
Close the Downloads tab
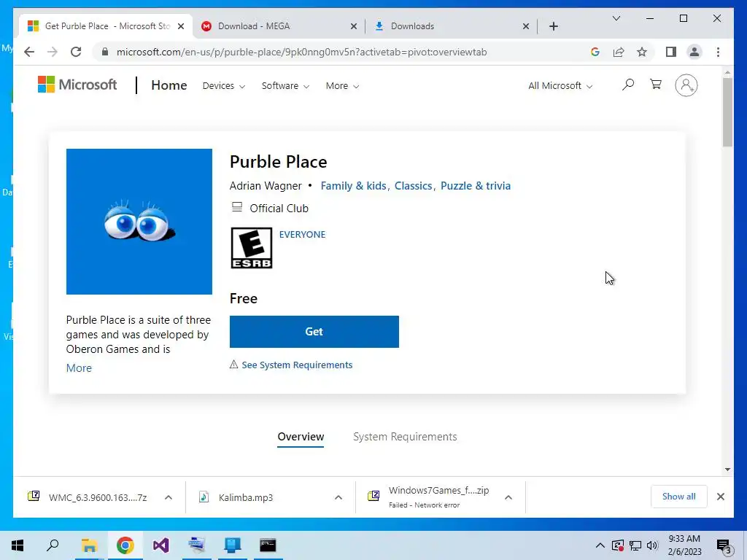click(x=525, y=26)
